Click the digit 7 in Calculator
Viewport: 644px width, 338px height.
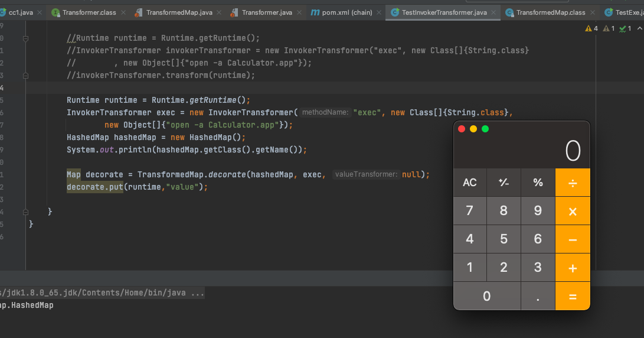(x=470, y=211)
